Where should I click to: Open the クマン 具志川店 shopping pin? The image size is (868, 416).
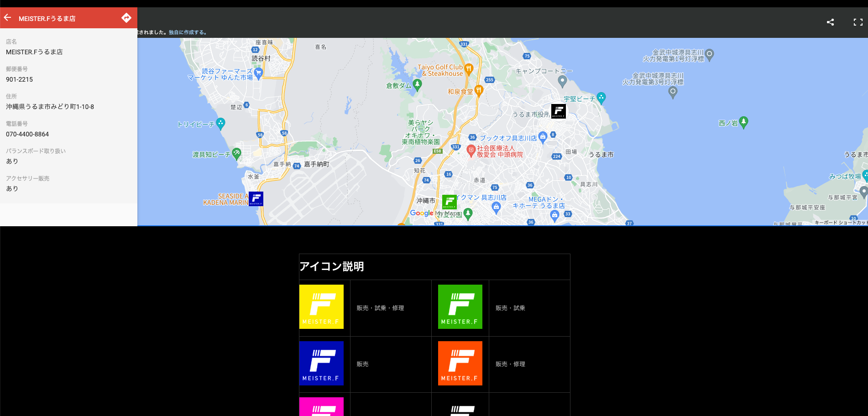tap(497, 208)
